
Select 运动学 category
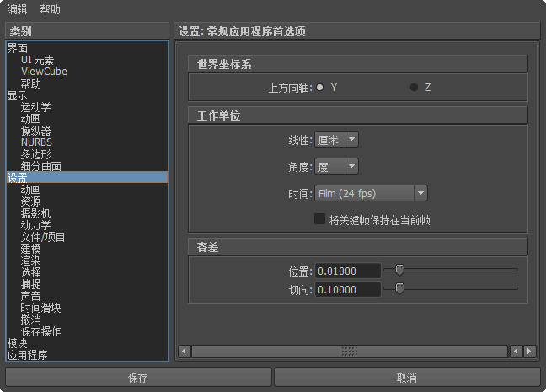pos(87,107)
